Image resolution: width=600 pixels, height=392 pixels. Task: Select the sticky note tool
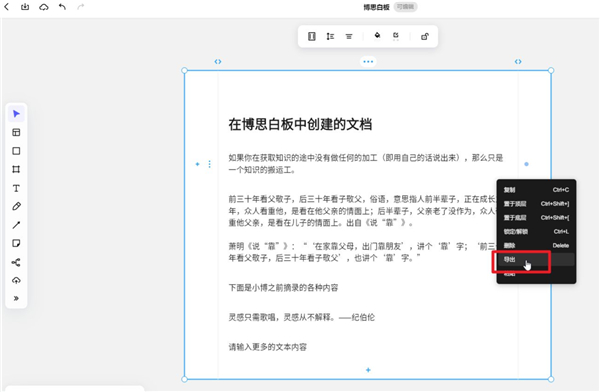[x=16, y=243]
